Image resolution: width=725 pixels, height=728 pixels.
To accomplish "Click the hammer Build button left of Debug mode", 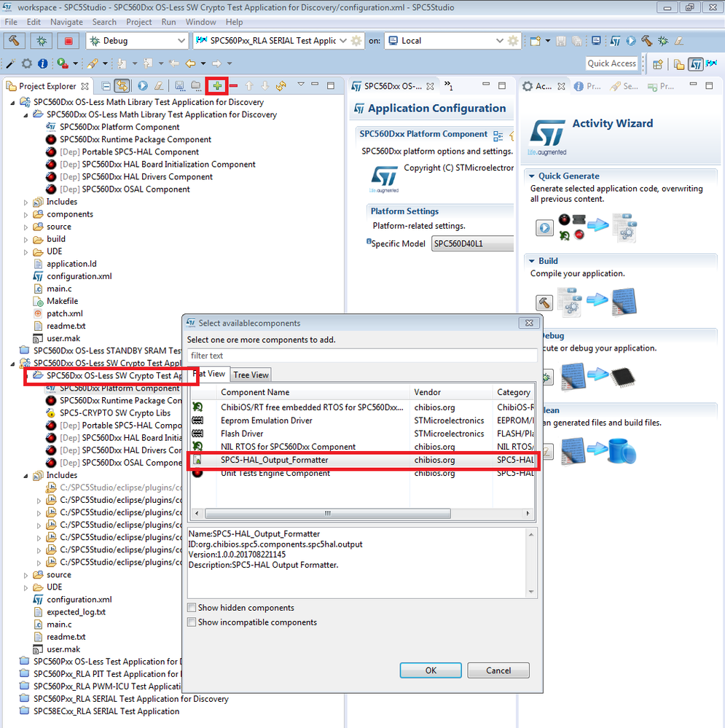I will (x=14, y=41).
